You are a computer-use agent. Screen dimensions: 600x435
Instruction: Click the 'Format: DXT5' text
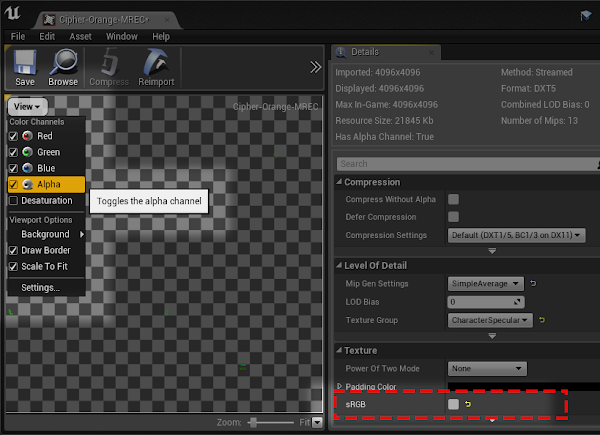point(528,88)
